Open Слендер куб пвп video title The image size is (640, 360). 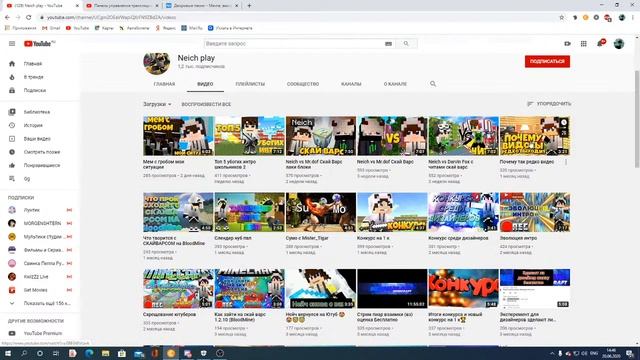pyautogui.click(x=233, y=238)
